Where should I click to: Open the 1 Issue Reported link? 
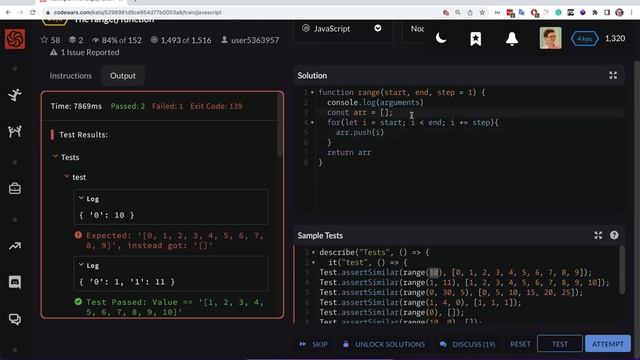(84, 52)
